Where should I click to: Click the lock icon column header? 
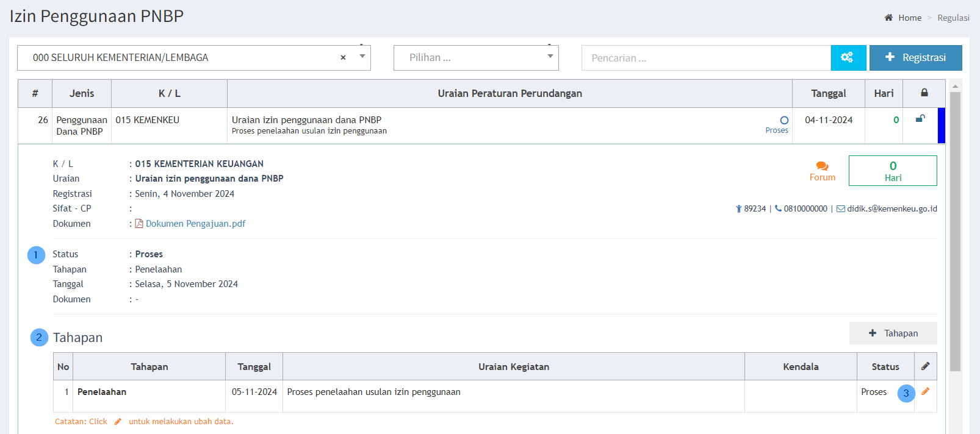tap(924, 93)
